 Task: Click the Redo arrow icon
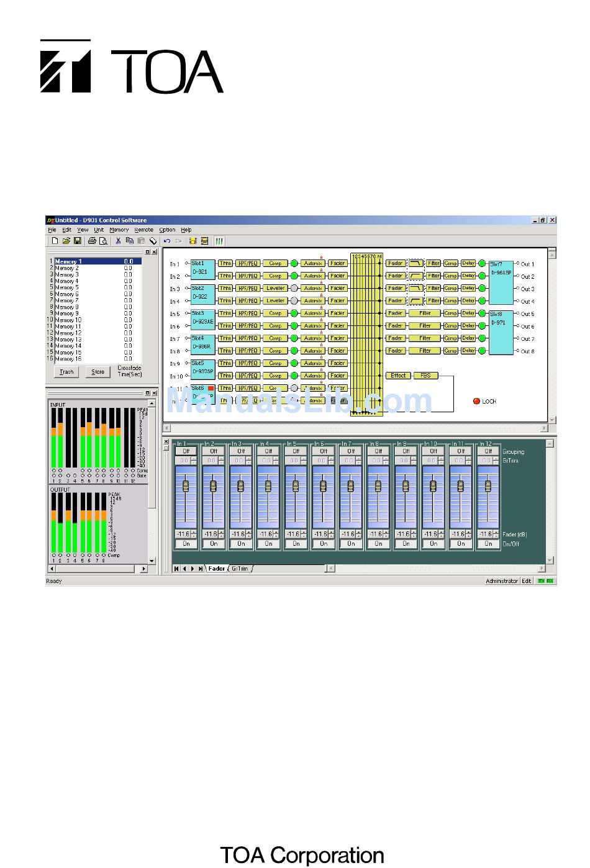click(179, 241)
